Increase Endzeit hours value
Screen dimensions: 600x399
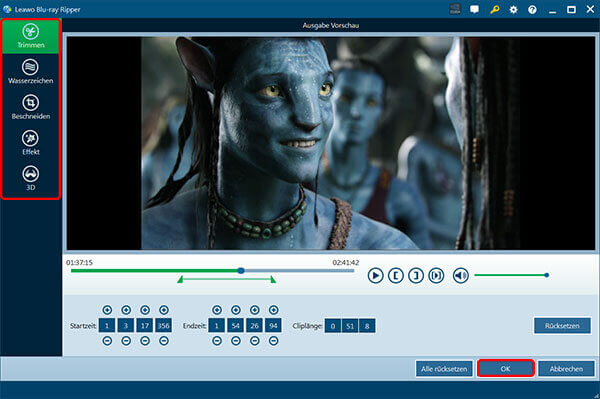pyautogui.click(x=217, y=310)
